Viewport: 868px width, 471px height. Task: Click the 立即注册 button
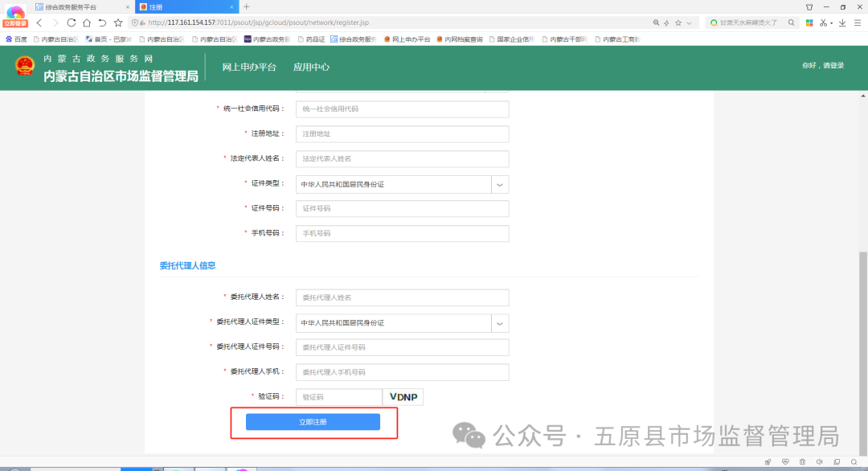point(313,421)
